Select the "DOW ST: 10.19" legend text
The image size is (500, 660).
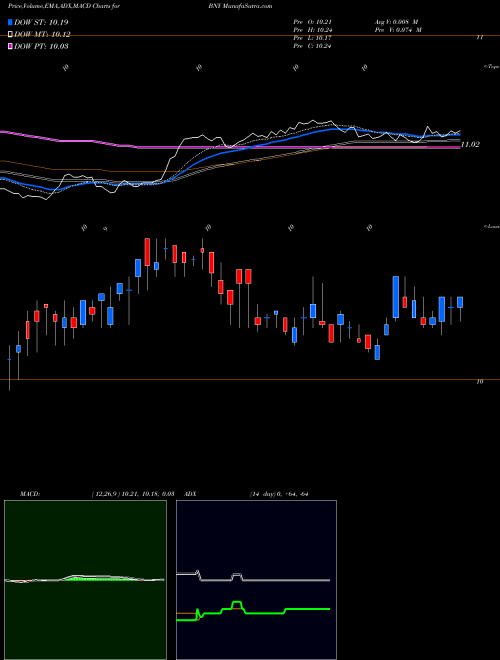[x=41, y=22]
